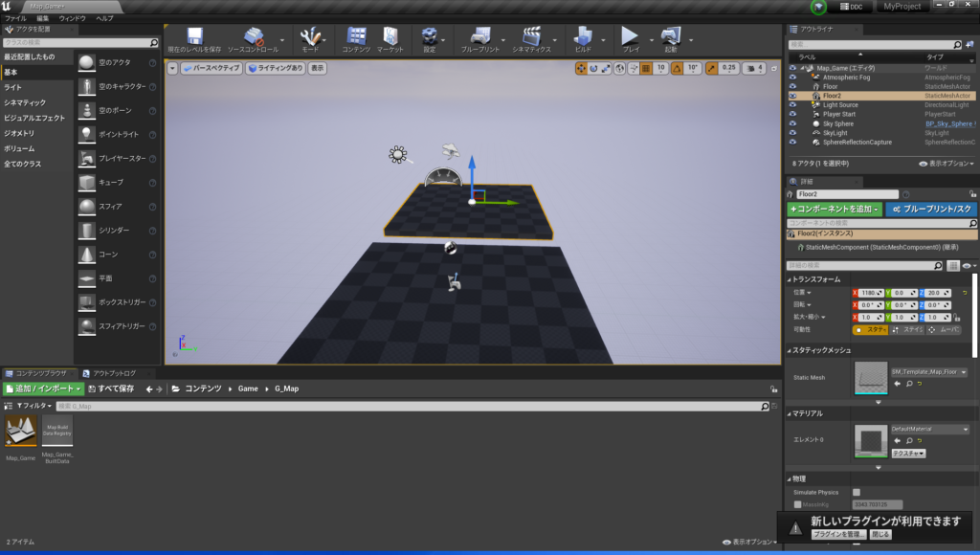Image resolution: width=980 pixels, height=555 pixels.
Task: Select the Map_Game asset thumbnail
Action: [21, 432]
